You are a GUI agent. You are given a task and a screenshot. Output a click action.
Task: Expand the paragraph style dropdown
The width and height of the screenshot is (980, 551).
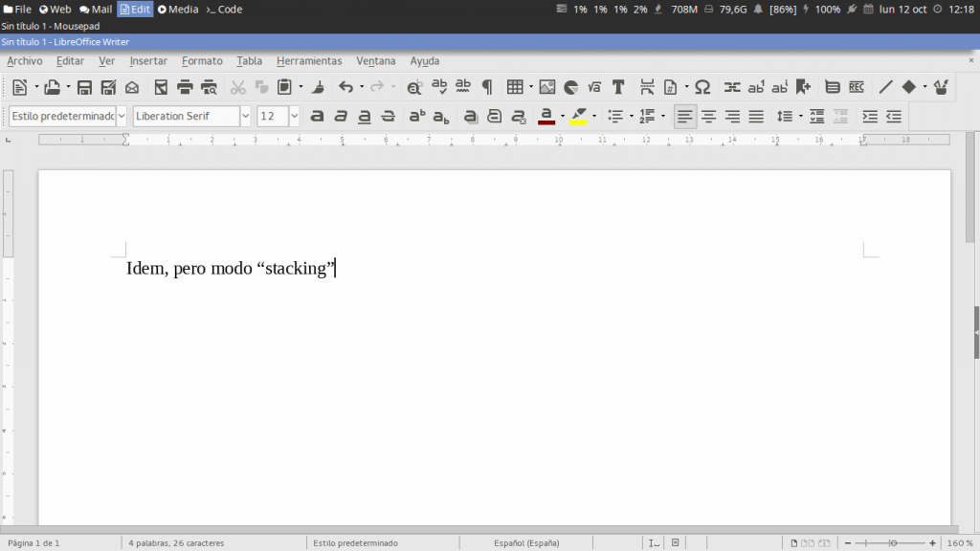[122, 117]
